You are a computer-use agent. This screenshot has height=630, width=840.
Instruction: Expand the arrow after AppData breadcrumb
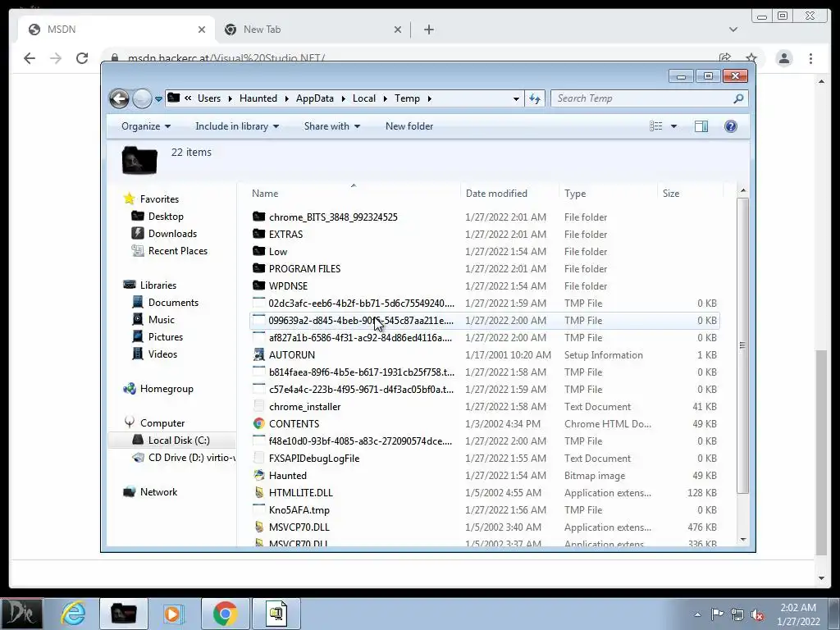343,98
